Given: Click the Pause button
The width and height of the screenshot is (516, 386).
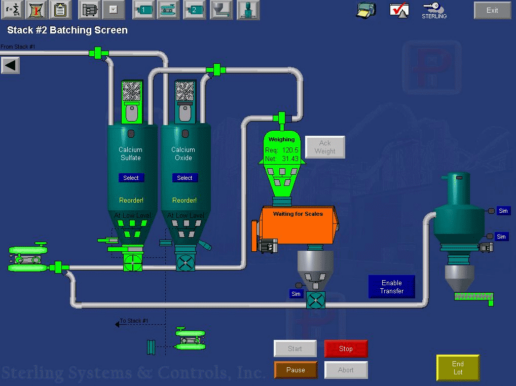Looking at the screenshot, I should point(296,370).
